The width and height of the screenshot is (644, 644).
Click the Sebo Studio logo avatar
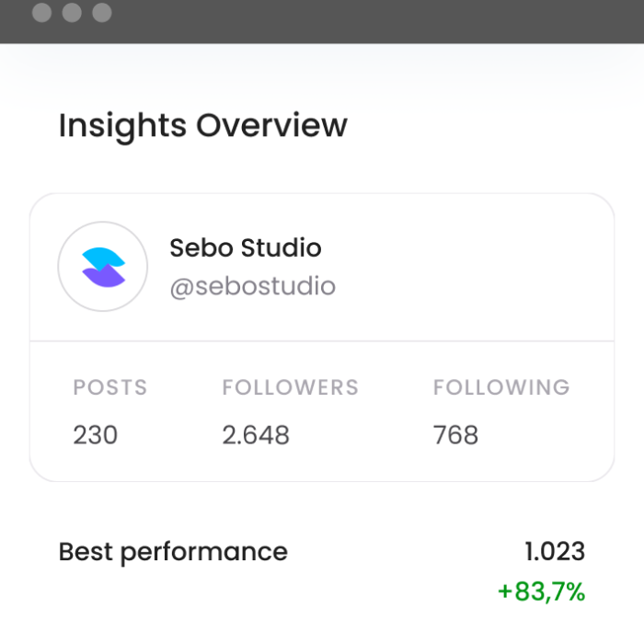(103, 267)
